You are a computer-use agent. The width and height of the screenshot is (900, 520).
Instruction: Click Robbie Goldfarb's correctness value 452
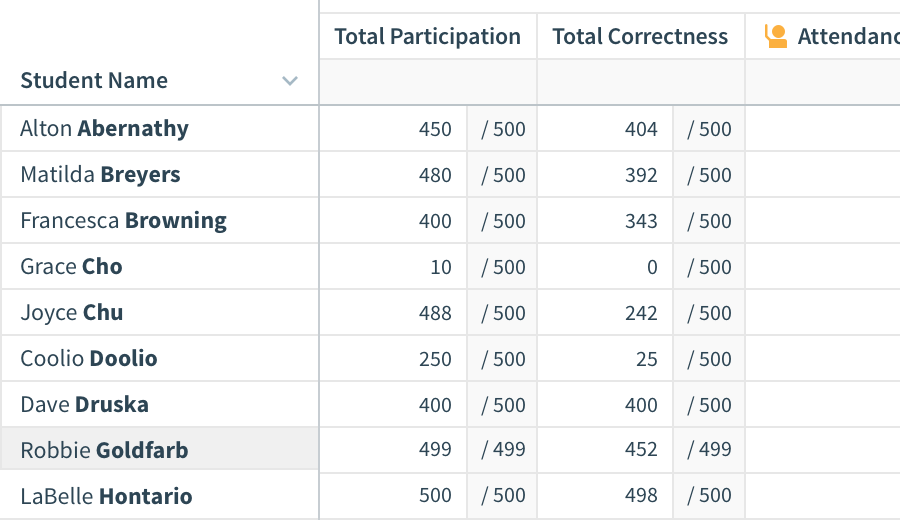641,449
